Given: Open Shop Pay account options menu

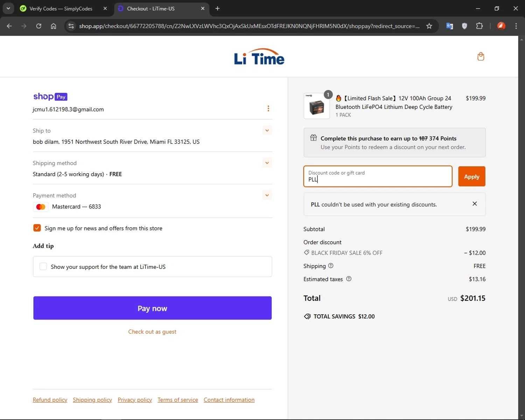Looking at the screenshot, I should coord(268,108).
